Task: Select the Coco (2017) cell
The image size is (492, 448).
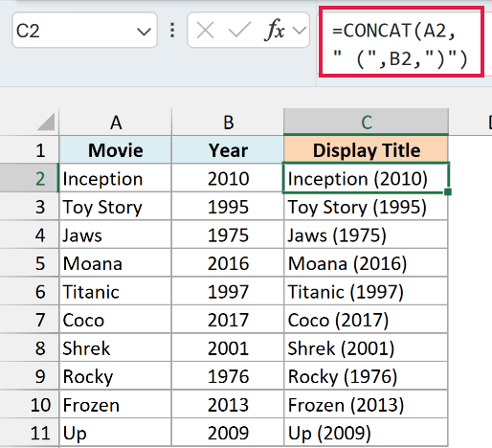Action: [x=366, y=320]
